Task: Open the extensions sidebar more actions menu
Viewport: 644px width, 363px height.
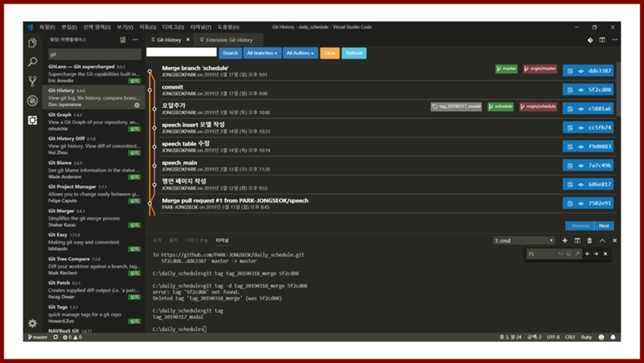Action: point(135,40)
